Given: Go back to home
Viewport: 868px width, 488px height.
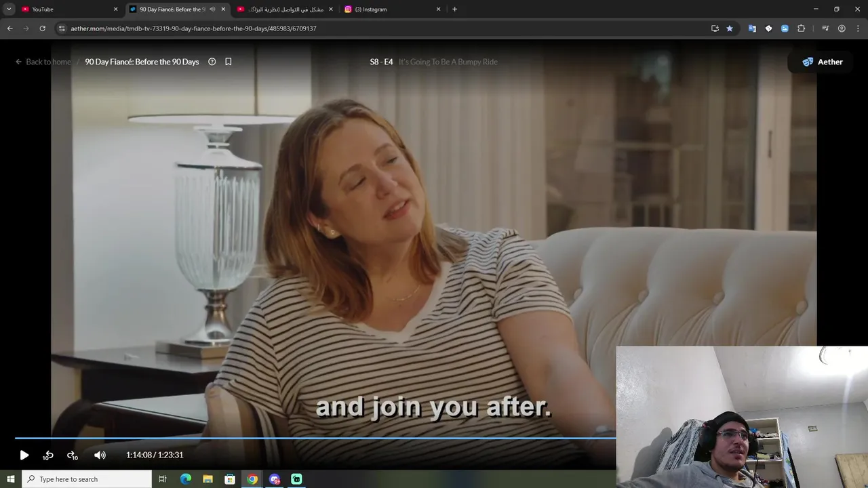Looking at the screenshot, I should pyautogui.click(x=43, y=62).
